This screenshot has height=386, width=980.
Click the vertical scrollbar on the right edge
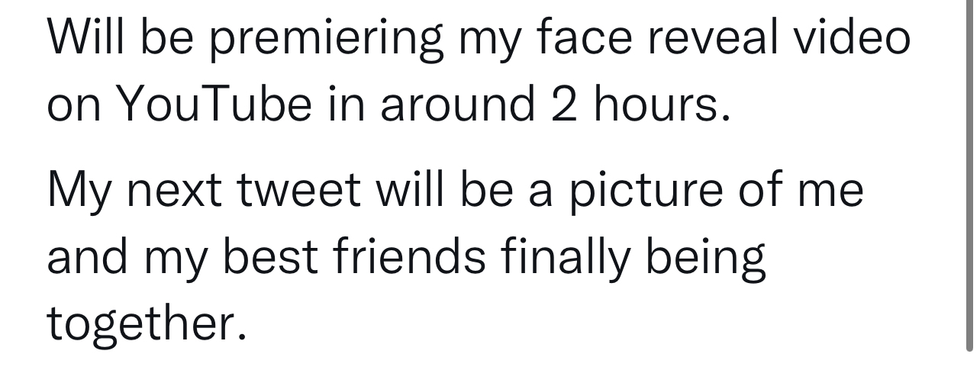[969, 175]
